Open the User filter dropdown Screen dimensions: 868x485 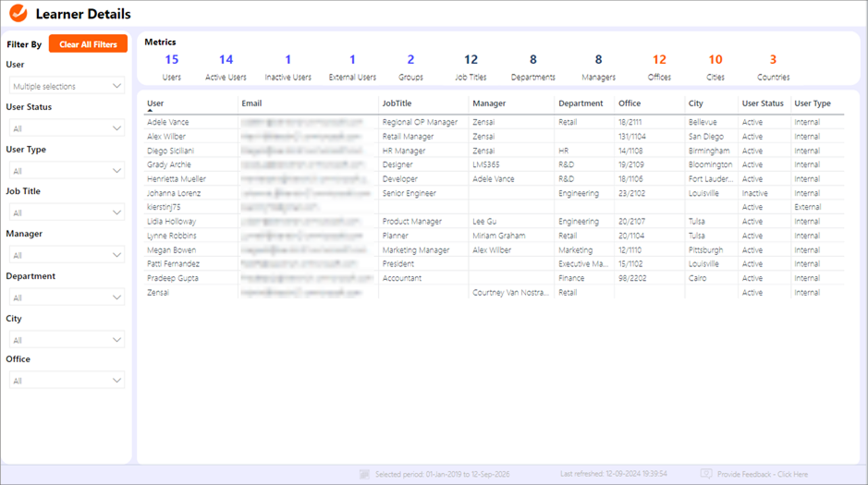coord(67,86)
